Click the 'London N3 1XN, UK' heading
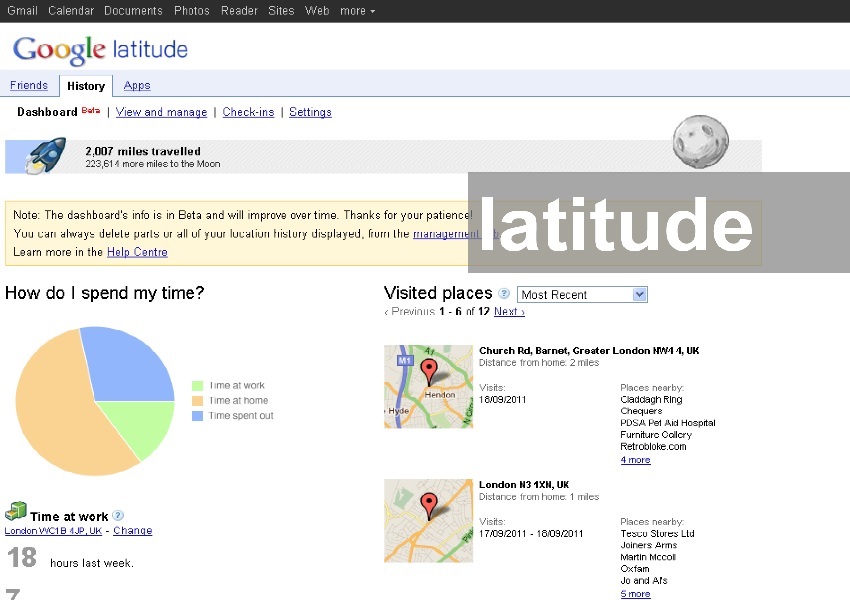The width and height of the screenshot is (850, 600). tap(524, 485)
